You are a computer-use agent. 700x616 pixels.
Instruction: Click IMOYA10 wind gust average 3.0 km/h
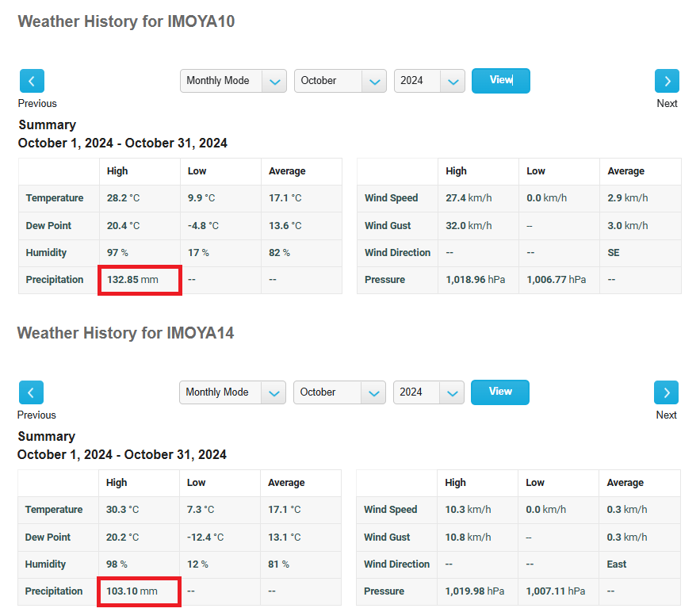(628, 226)
